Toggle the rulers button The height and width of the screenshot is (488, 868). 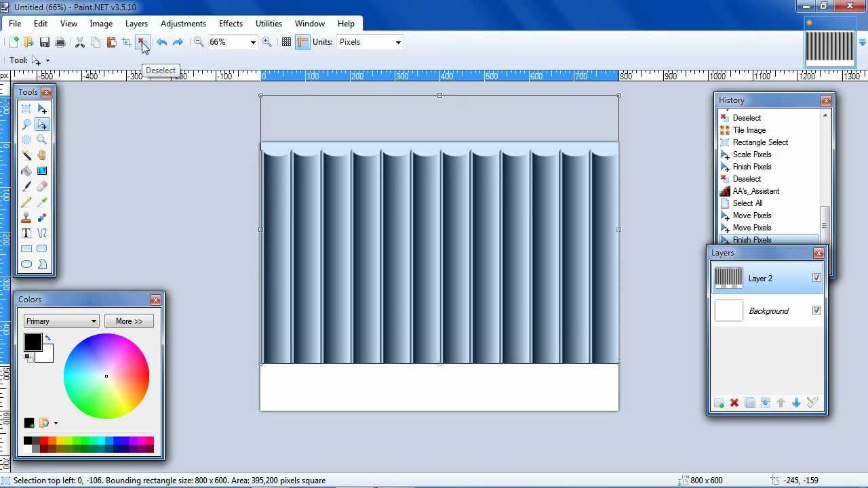(302, 42)
